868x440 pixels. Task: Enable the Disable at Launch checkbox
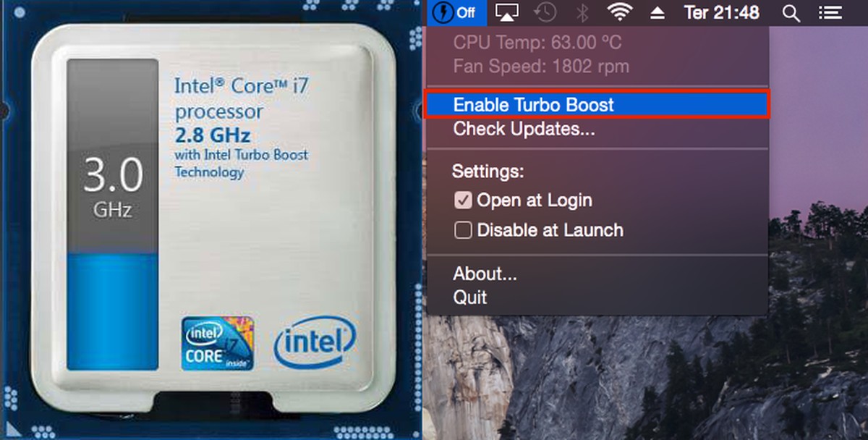coord(464,231)
